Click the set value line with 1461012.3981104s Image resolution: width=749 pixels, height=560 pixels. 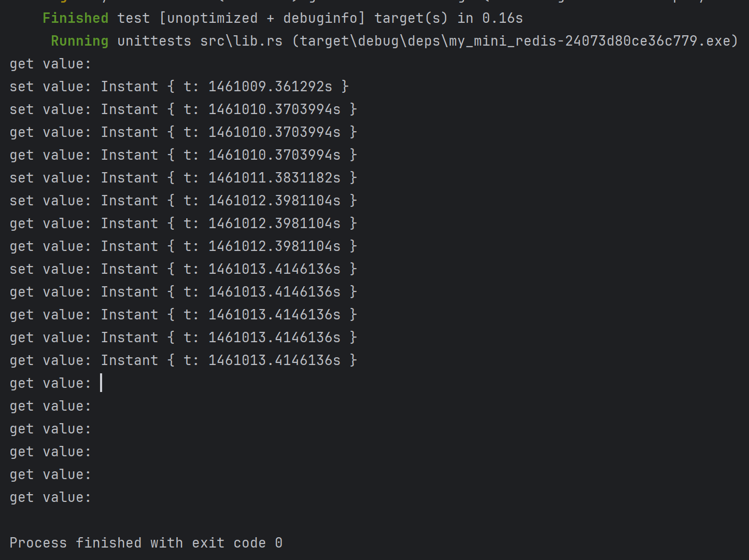pyautogui.click(x=183, y=201)
